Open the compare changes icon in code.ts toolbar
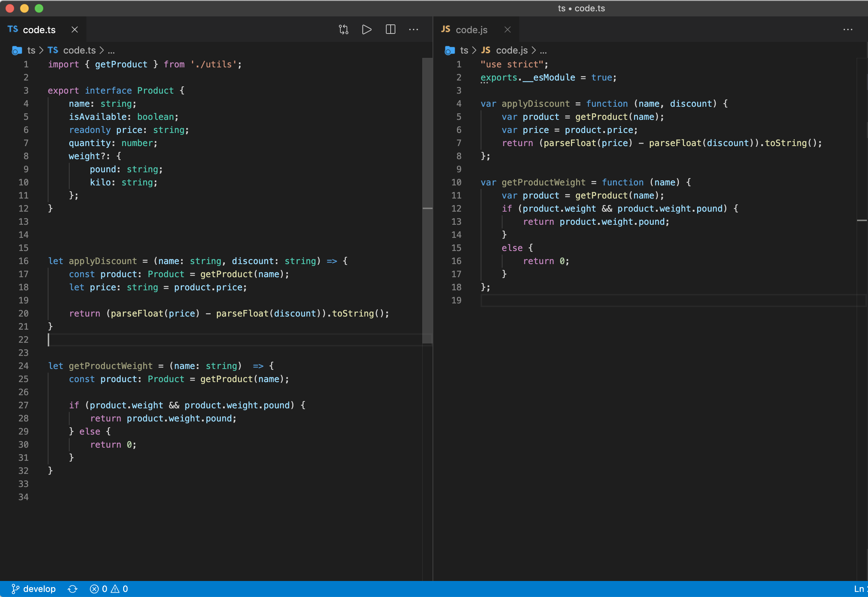 point(344,30)
